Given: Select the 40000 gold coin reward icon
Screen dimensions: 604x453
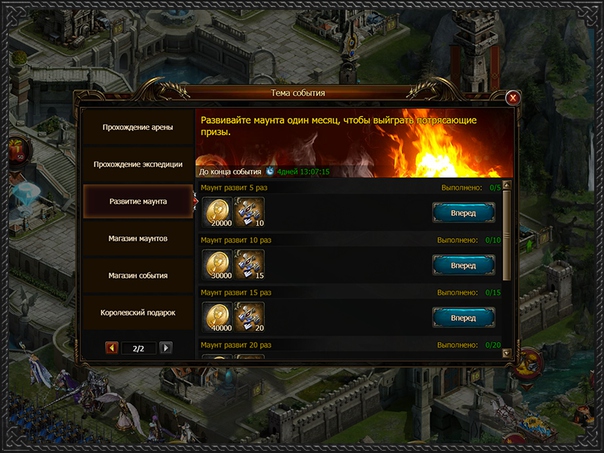Looking at the screenshot, I should [218, 317].
